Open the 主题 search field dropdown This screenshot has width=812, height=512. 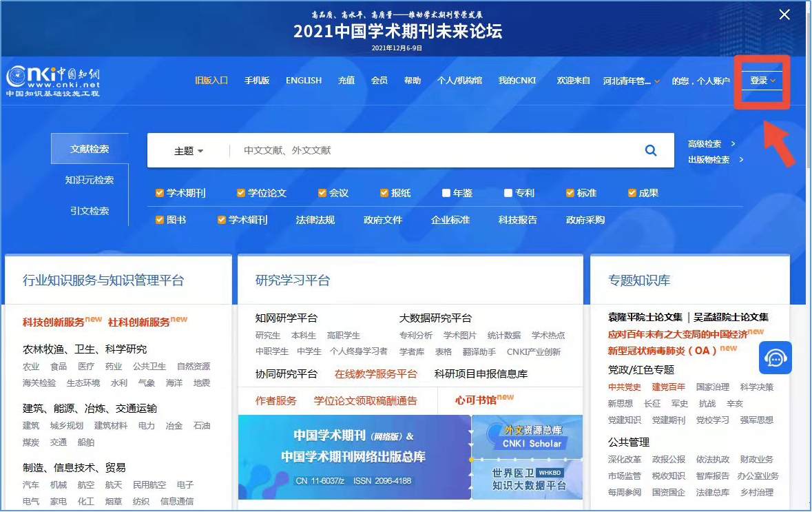tap(189, 151)
